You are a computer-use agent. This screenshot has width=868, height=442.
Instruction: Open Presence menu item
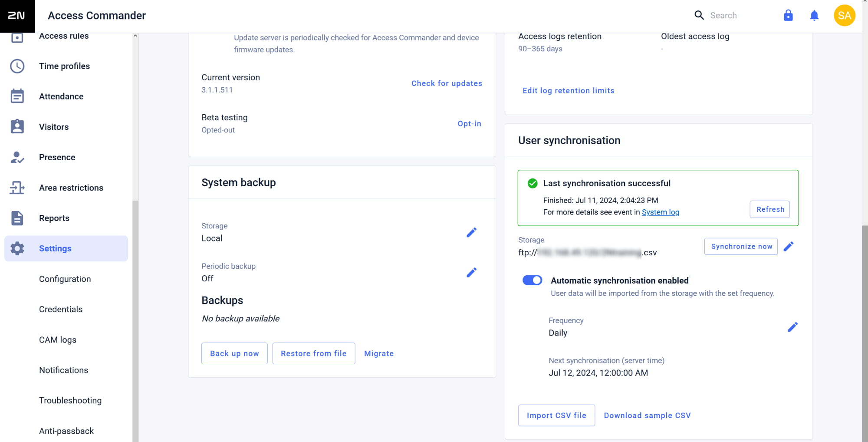click(x=57, y=157)
